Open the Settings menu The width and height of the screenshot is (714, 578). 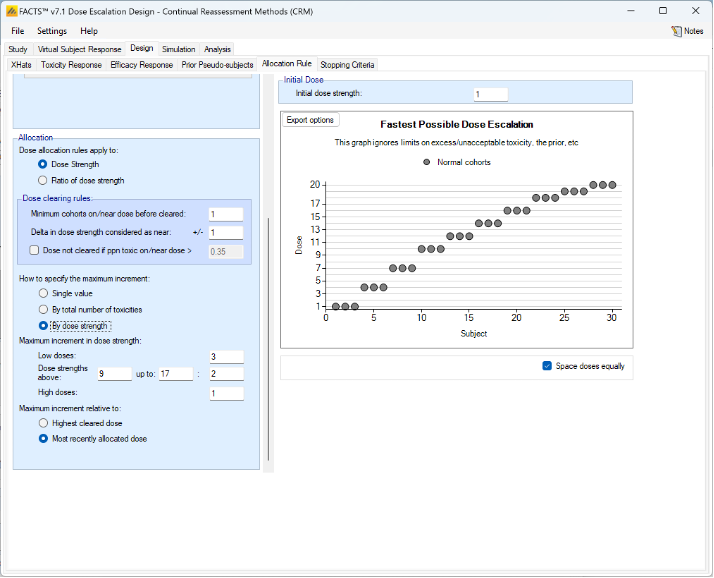pyautogui.click(x=52, y=31)
